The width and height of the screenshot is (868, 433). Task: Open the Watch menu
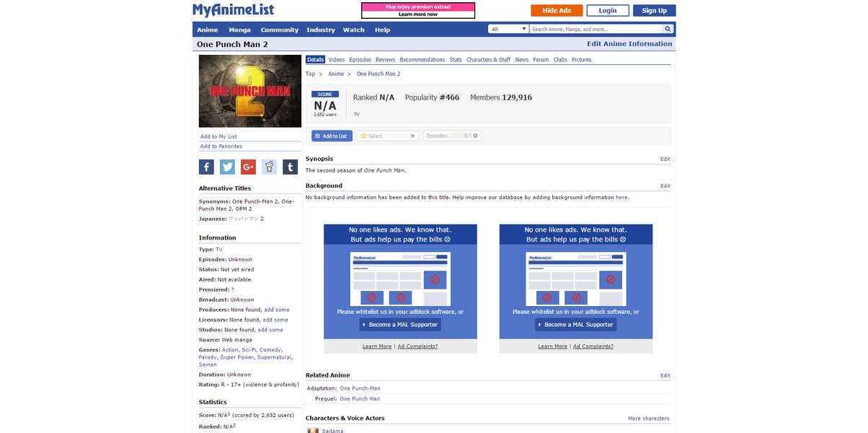pos(354,30)
